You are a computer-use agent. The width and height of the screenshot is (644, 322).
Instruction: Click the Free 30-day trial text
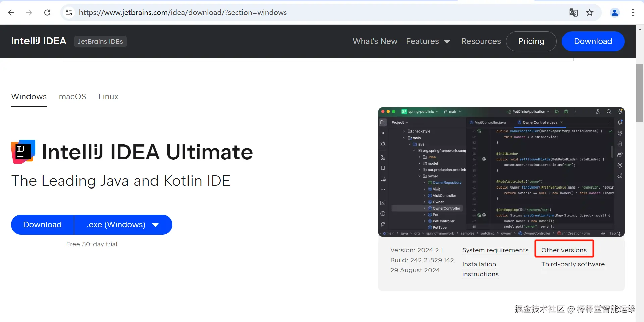[x=92, y=244]
